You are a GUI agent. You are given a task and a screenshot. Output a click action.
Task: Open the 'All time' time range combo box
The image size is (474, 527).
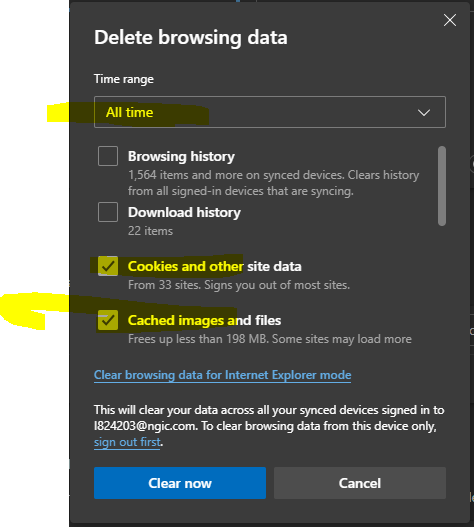pos(270,112)
